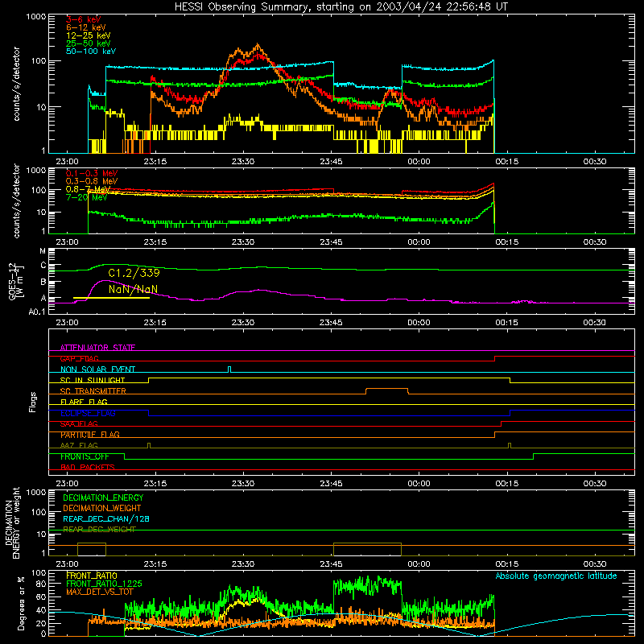
Task: Select the green FRONT_RATIO_1225 legend label
Action: coord(104,584)
